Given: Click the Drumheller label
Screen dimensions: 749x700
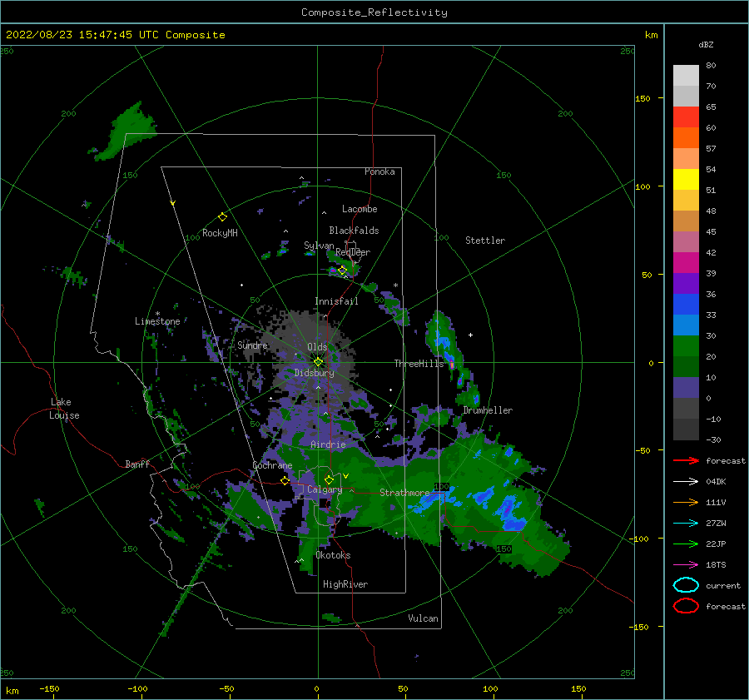Looking at the screenshot, I should (x=488, y=410).
